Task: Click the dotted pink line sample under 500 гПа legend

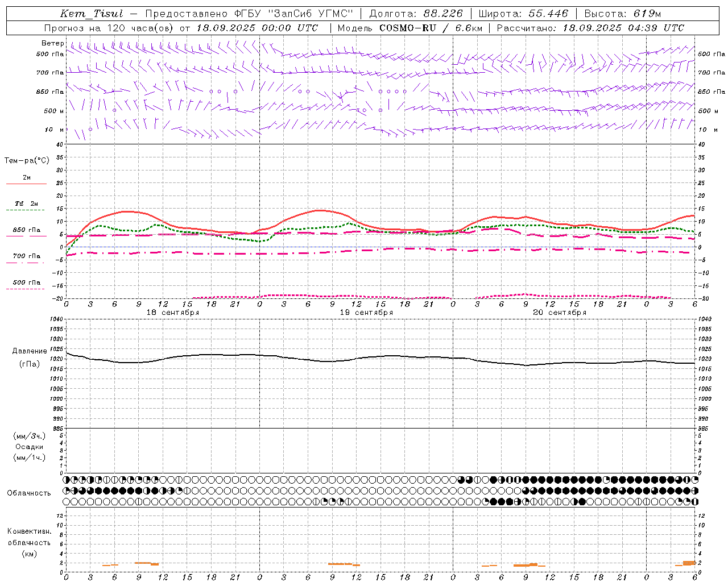Action: pyautogui.click(x=26, y=289)
